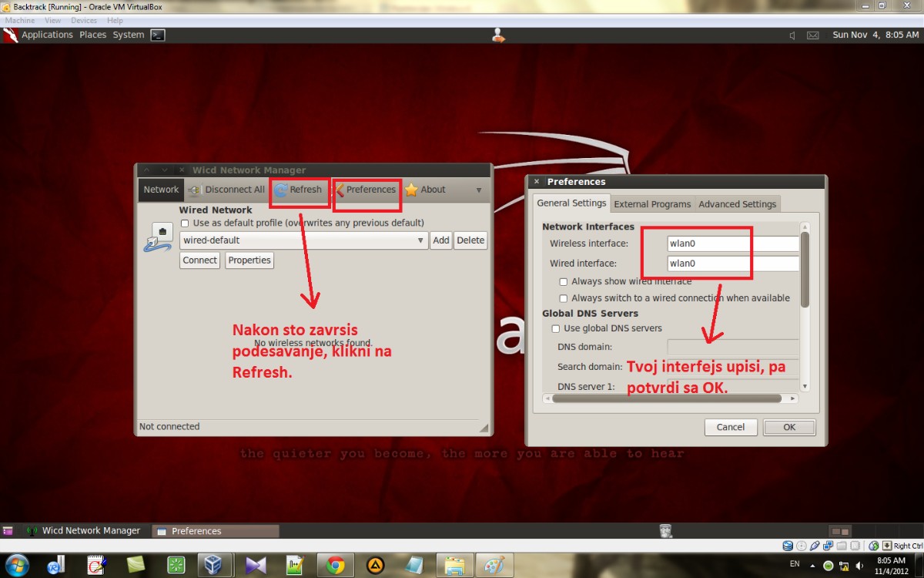Click the VirtualBox icon in Windows taskbar
Screen dimensions: 924x578
tap(215, 565)
